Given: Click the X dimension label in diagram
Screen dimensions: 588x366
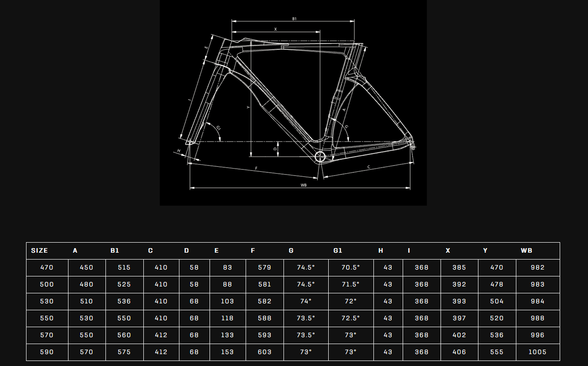Looking at the screenshot, I should (275, 29).
